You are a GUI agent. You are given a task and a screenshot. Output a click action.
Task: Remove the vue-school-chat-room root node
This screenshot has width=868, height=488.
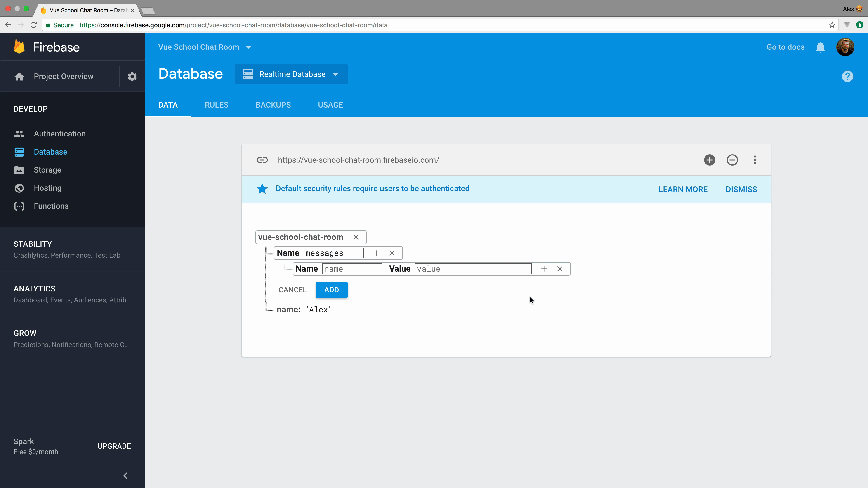356,237
